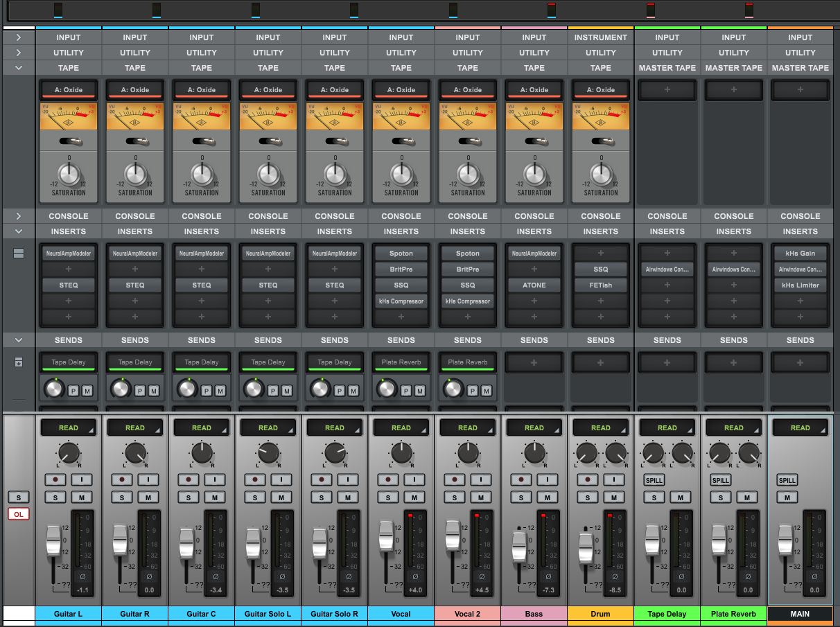Click Guitar L Tape Delay send level knob
Screen dimensions: 840x627
pos(53,389)
